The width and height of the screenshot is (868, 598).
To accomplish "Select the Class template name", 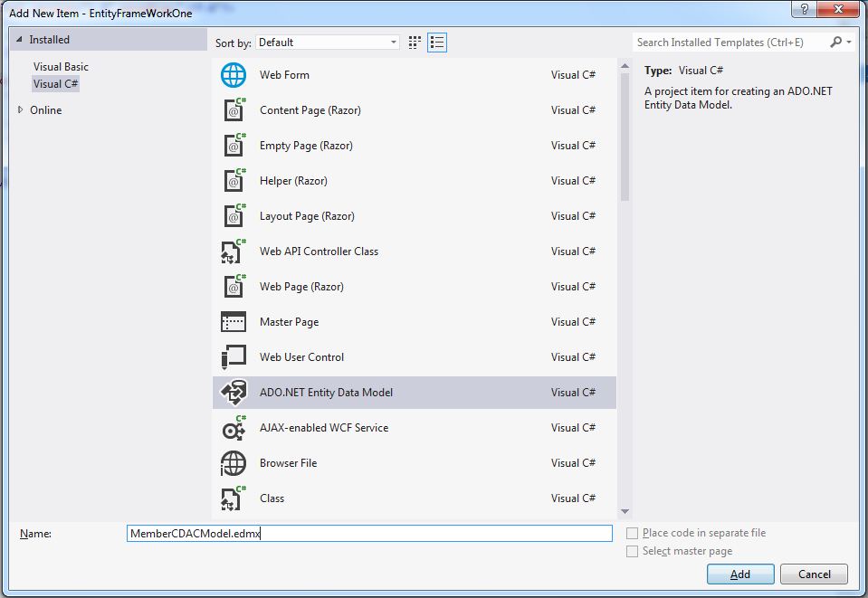I will point(272,498).
